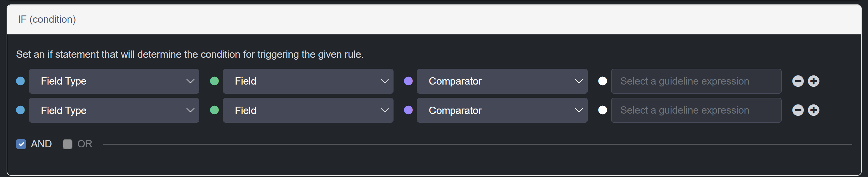Image resolution: width=868 pixels, height=177 pixels.
Task: Click the blue dot beside first Field Type
Action: tap(20, 81)
